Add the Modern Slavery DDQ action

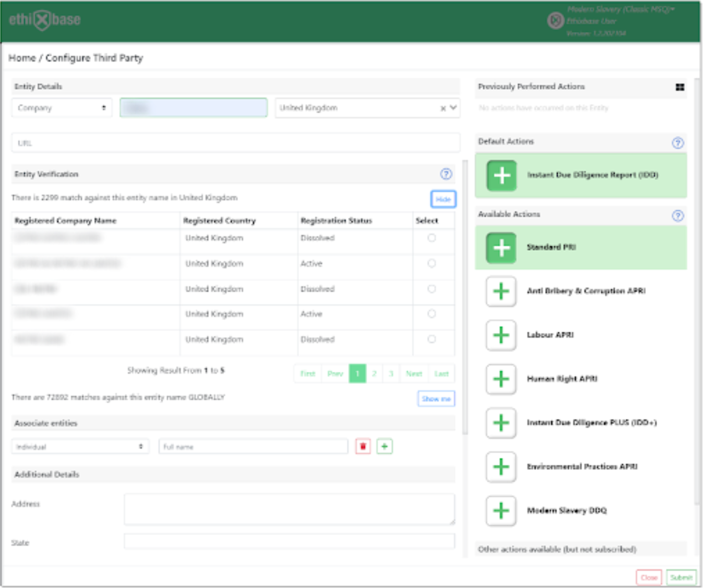pos(501,511)
